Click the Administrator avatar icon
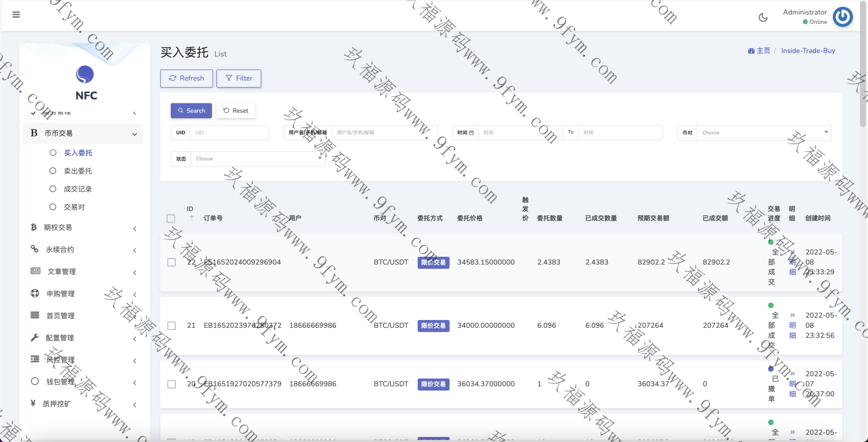 click(x=843, y=17)
